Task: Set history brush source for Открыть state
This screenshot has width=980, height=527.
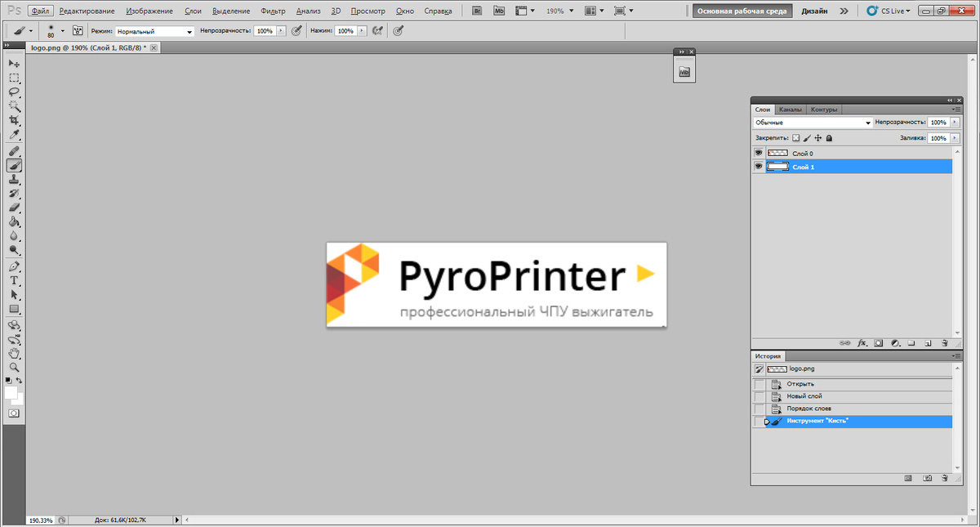Action: pyautogui.click(x=759, y=384)
